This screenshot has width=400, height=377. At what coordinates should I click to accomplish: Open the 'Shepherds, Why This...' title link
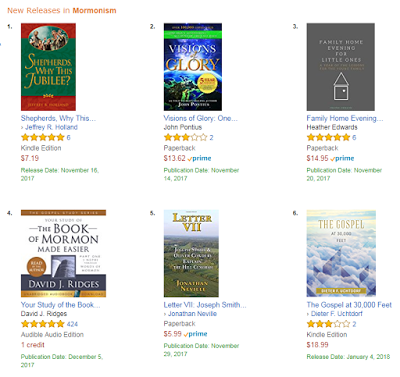click(58, 118)
